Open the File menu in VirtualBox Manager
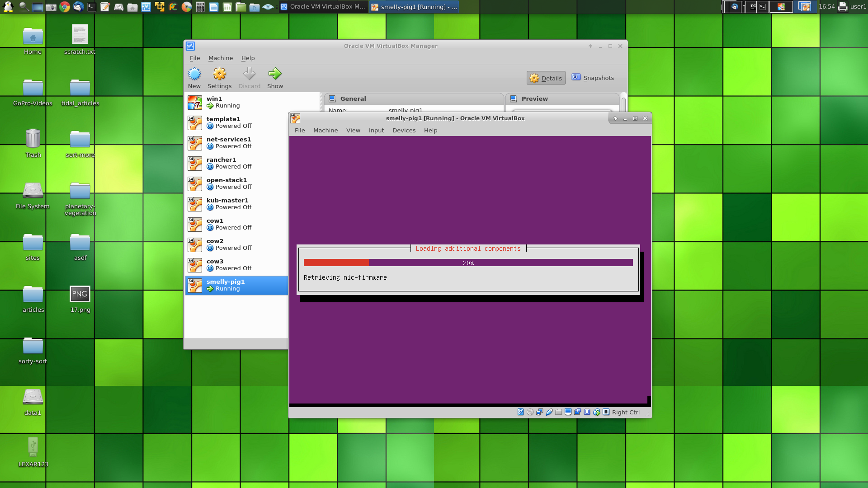Image resolution: width=868 pixels, height=488 pixels. point(195,58)
